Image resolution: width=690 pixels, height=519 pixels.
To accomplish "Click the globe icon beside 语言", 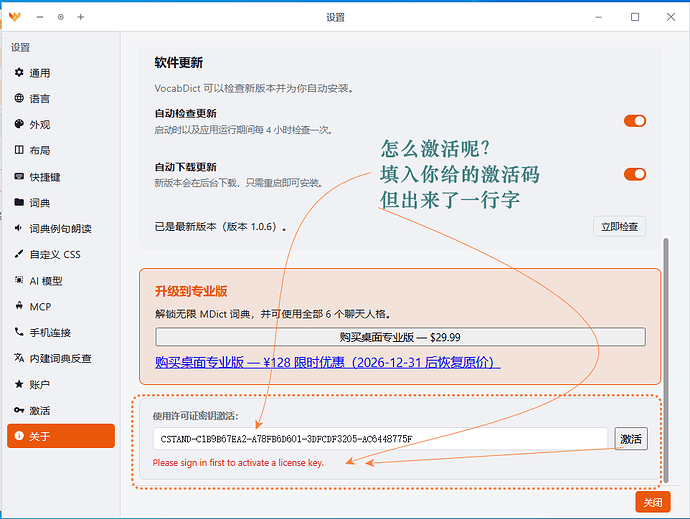I will point(19,98).
